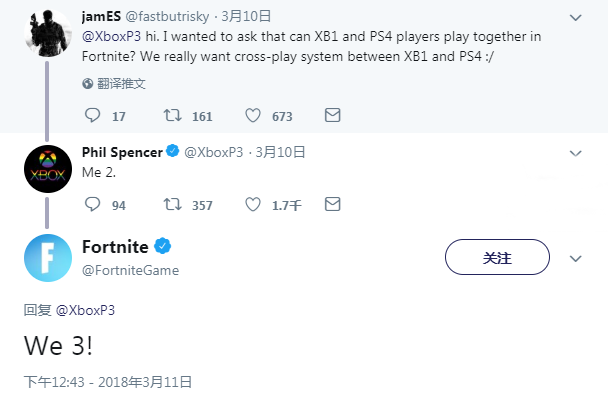
Task: Share Phil Spencer's tweet by envelope icon
Action: tap(332, 204)
